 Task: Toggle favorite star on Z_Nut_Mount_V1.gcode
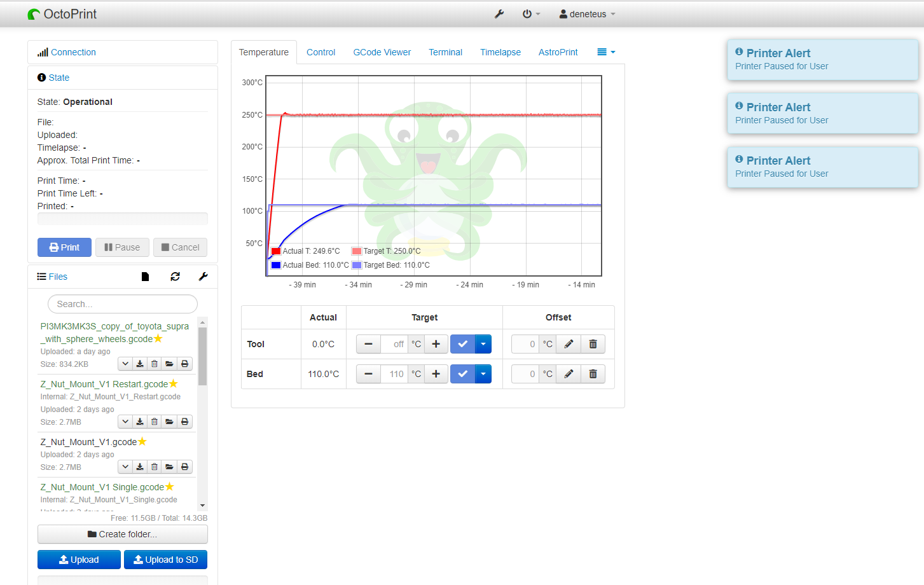[142, 441]
